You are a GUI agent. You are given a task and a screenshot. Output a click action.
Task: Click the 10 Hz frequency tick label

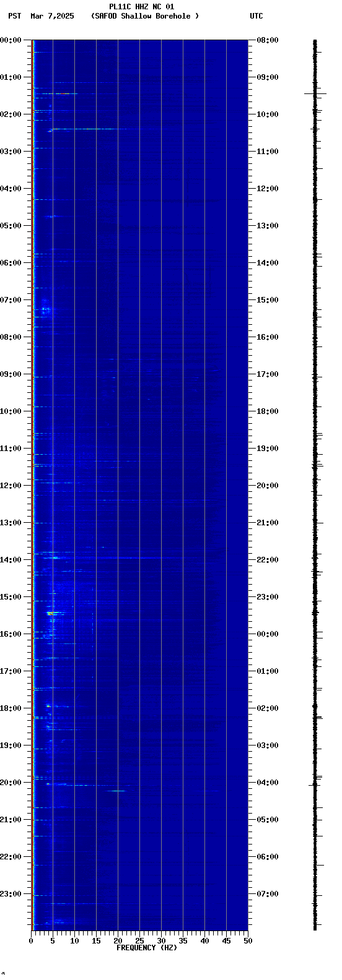74,941
